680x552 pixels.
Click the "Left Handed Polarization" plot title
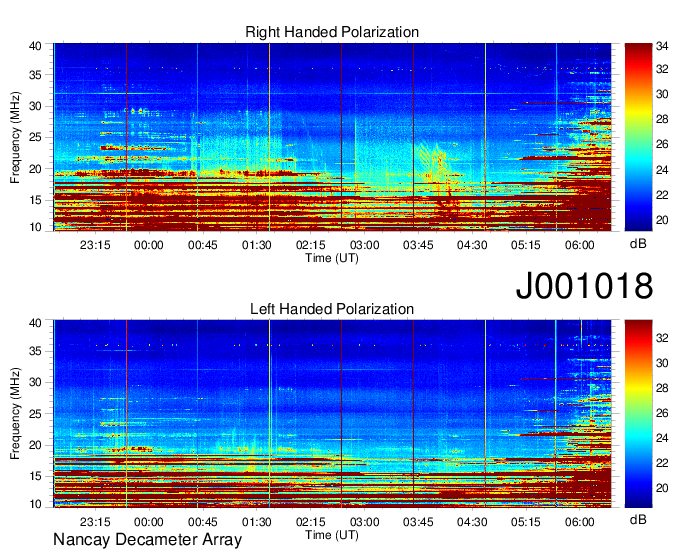(332, 309)
